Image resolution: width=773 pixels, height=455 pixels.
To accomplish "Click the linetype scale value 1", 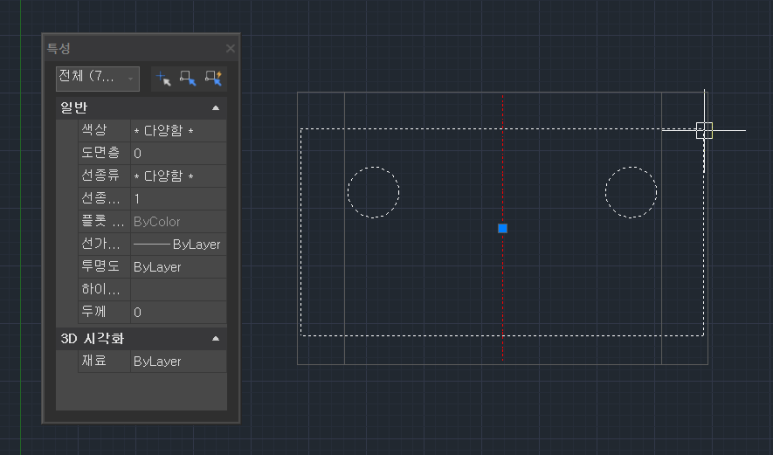I will click(178, 199).
